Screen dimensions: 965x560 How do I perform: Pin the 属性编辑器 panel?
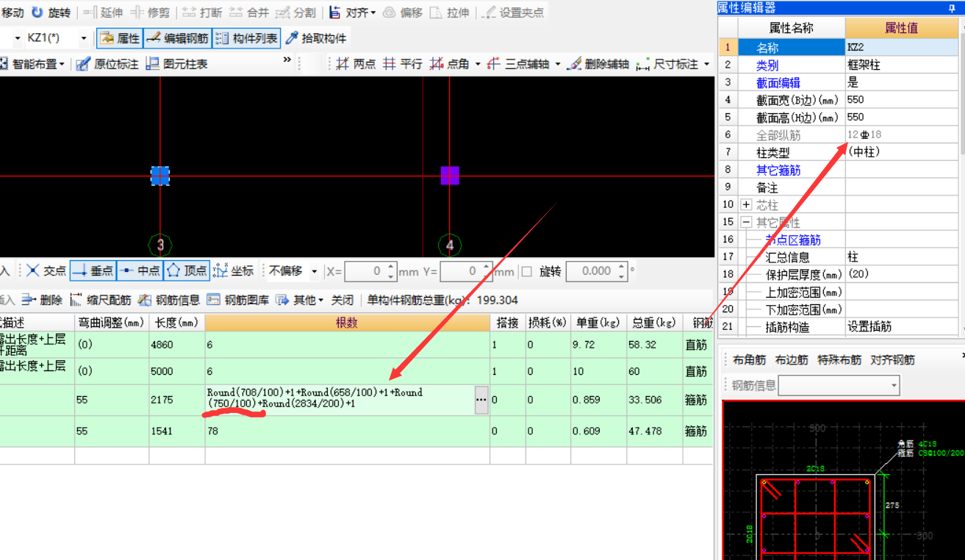[x=953, y=8]
